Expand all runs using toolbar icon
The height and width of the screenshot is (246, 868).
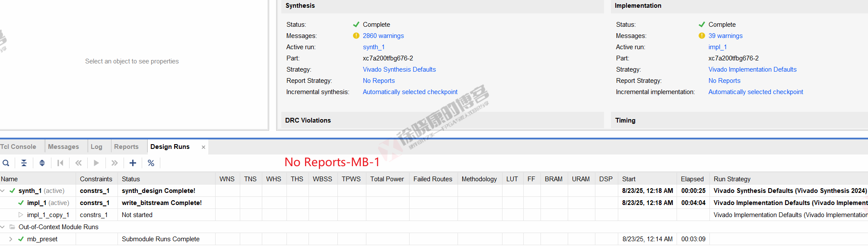click(42, 163)
